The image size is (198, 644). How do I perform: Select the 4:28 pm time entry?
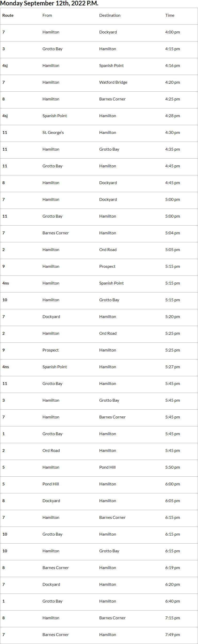(172, 116)
